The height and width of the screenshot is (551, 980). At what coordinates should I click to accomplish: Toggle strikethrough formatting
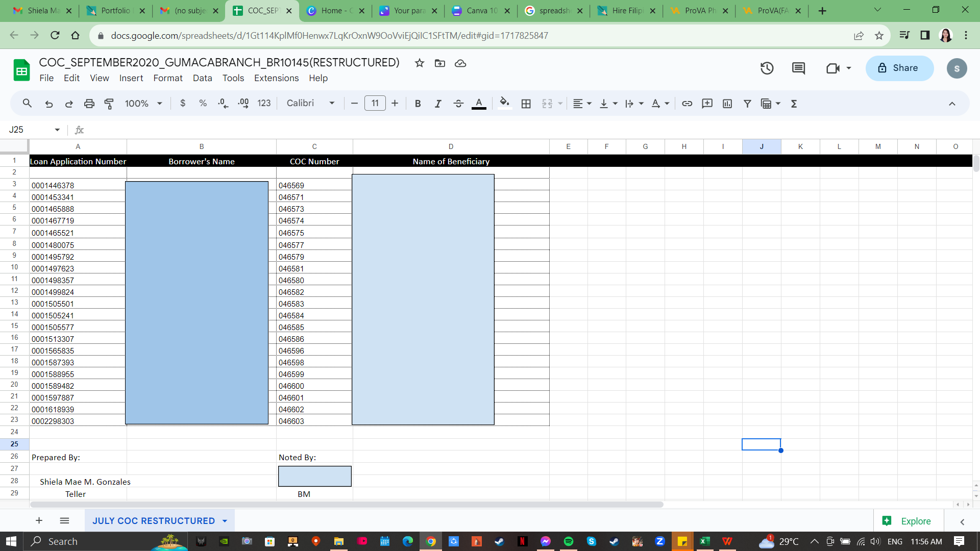(458, 104)
